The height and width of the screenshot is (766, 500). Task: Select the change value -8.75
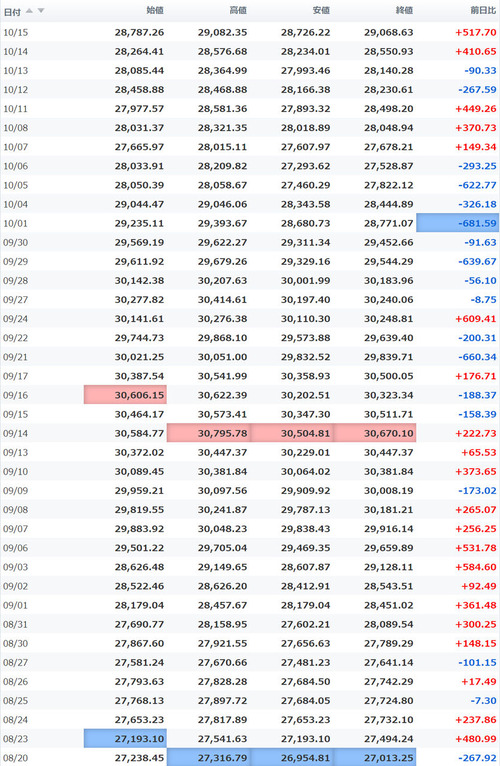[483, 299]
